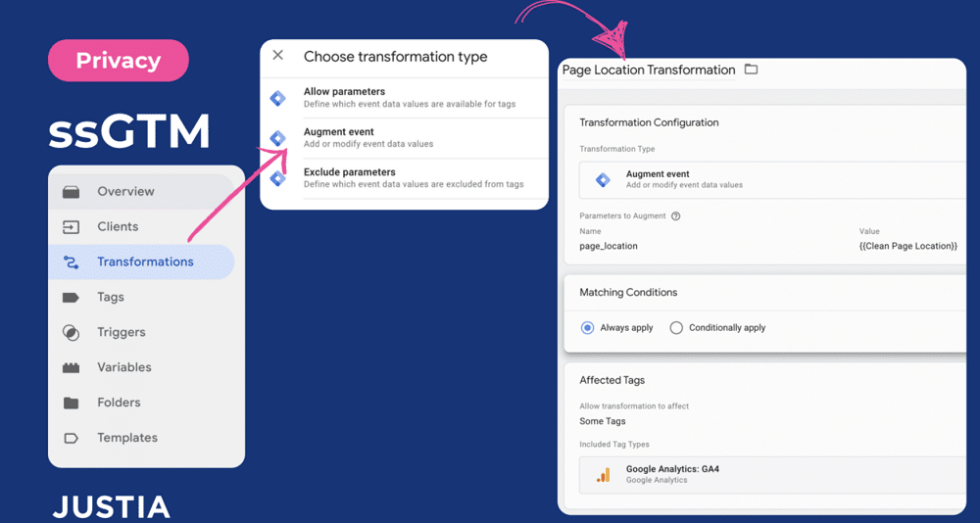Click the Google Analytics GA4 bar chart icon
Viewport: 980px width, 523px height.
603,475
